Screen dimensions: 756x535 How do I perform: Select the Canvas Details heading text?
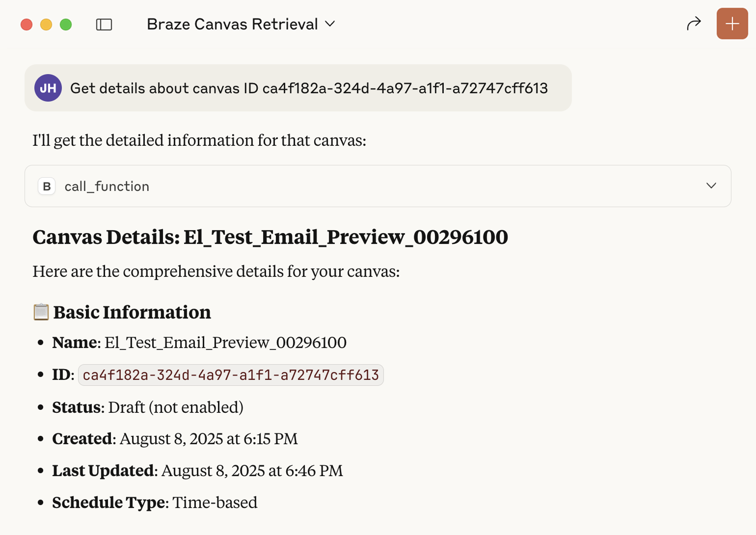pos(270,237)
